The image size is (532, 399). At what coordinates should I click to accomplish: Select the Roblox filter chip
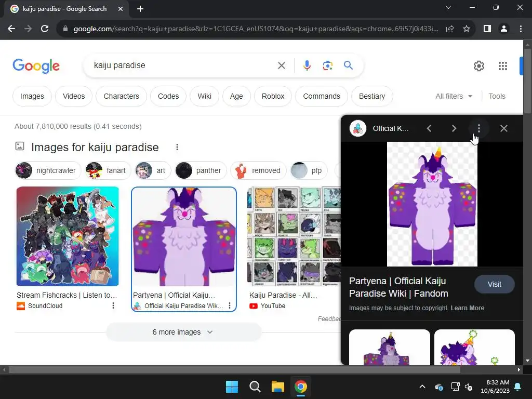(x=273, y=96)
